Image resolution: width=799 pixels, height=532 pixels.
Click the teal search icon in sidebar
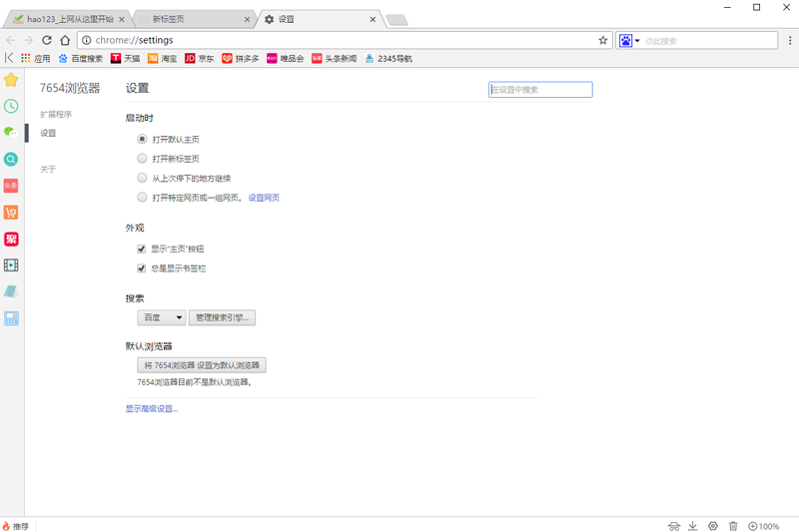11,160
